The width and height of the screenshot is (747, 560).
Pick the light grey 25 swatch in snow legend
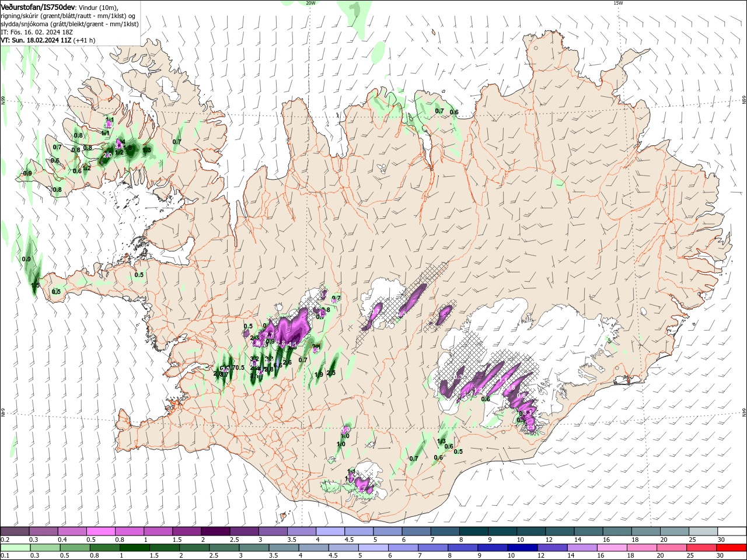point(703,531)
